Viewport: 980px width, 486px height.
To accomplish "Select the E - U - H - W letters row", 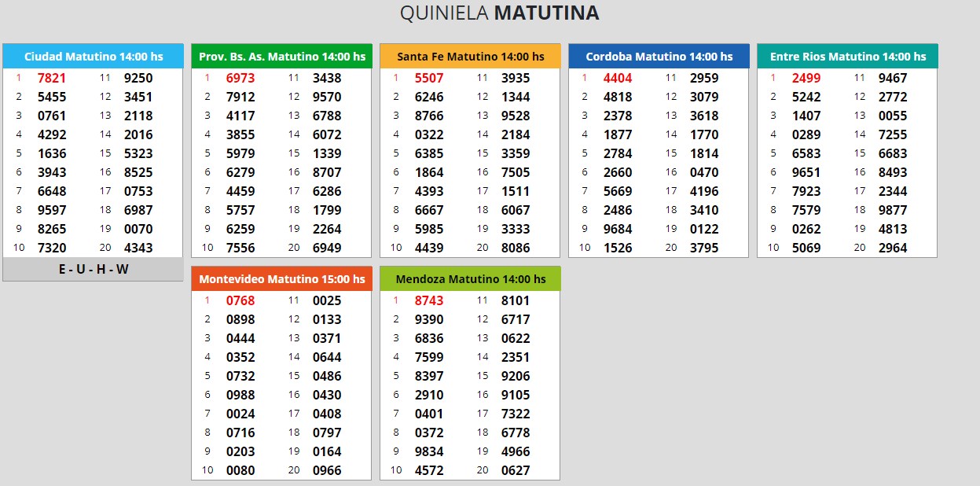I will point(93,269).
